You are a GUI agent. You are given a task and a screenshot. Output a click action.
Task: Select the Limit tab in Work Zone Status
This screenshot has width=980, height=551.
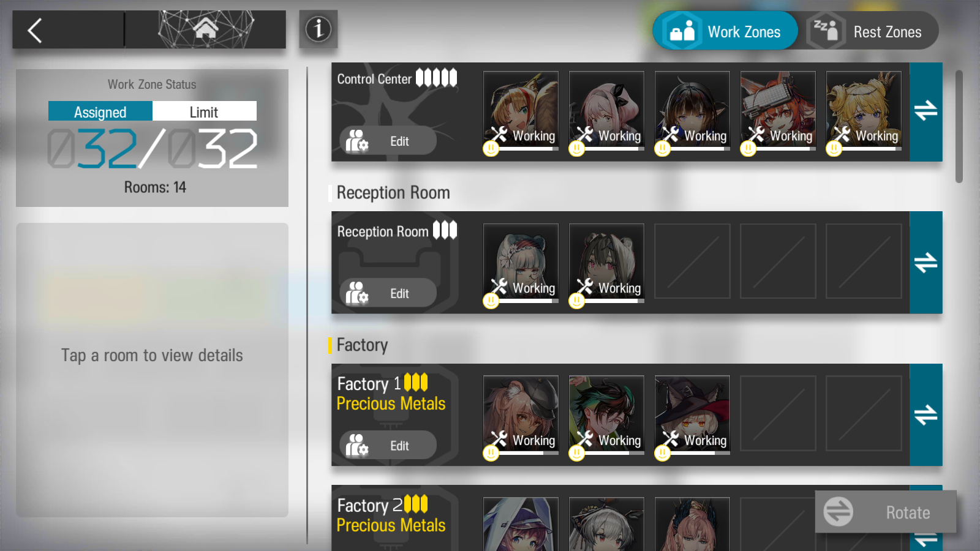pyautogui.click(x=204, y=111)
